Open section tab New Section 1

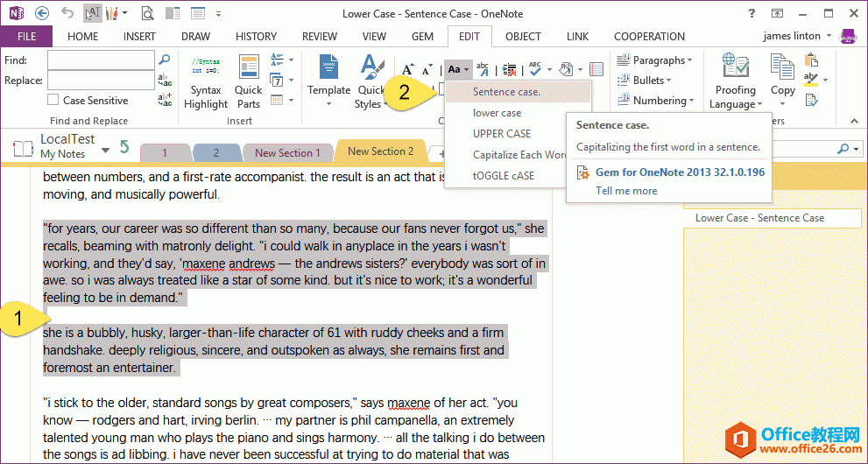[x=287, y=153]
